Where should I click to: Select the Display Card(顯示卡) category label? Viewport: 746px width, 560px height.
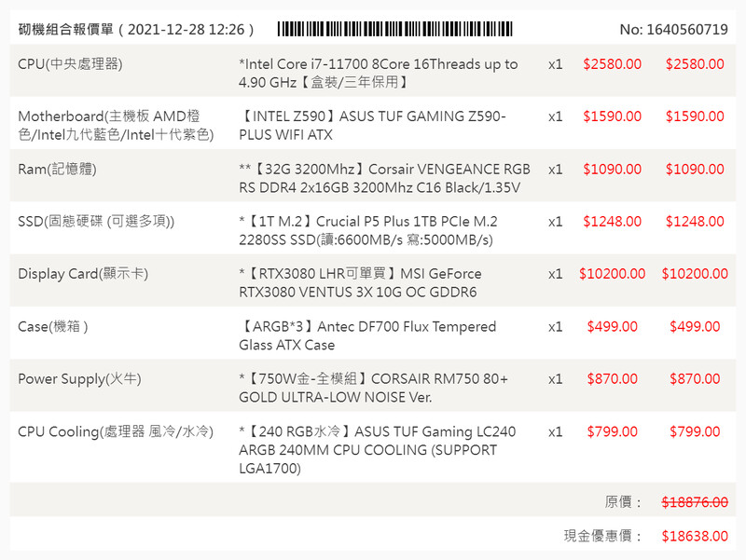83,274
